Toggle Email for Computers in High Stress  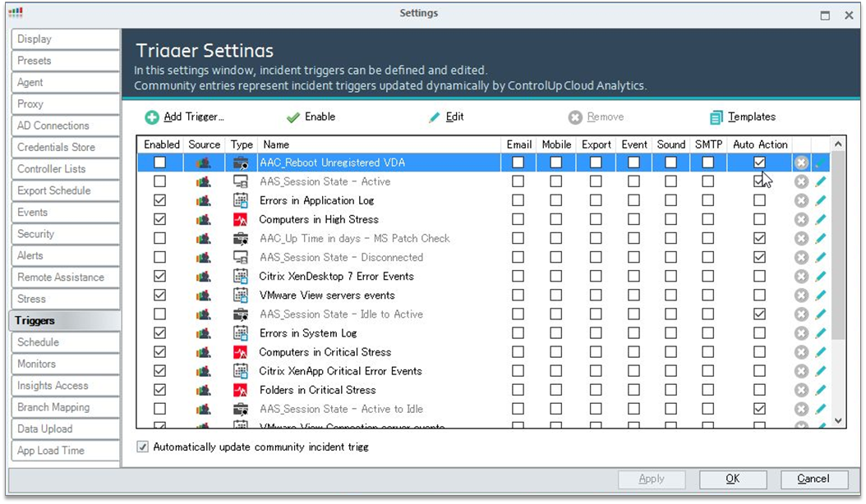point(518,219)
